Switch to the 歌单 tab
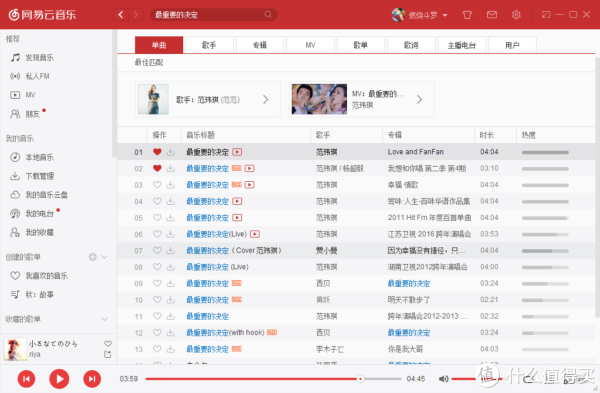Image resolution: width=600 pixels, height=393 pixels. (360, 45)
